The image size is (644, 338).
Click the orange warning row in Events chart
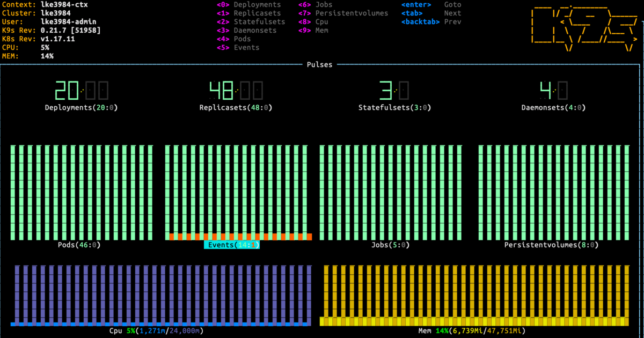click(238, 237)
